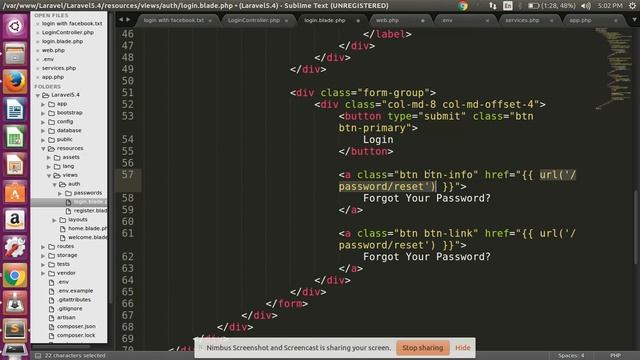Click the clock showing 5:02 PM
This screenshot has height=360, width=640.
click(610, 6)
